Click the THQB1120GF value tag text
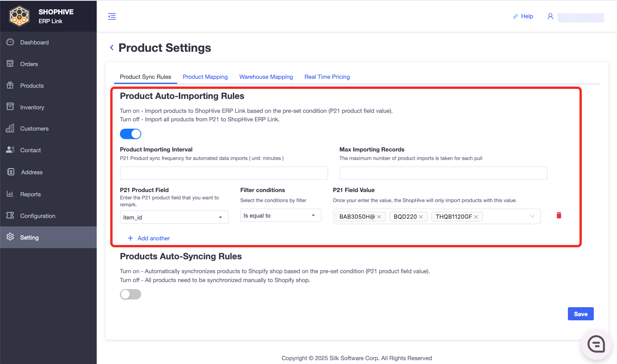The width and height of the screenshot is (617, 364). [454, 217]
